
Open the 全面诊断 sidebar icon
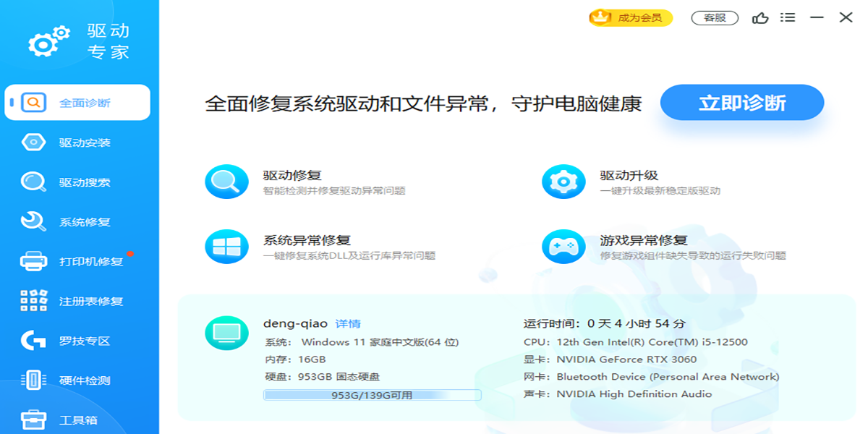[33, 103]
